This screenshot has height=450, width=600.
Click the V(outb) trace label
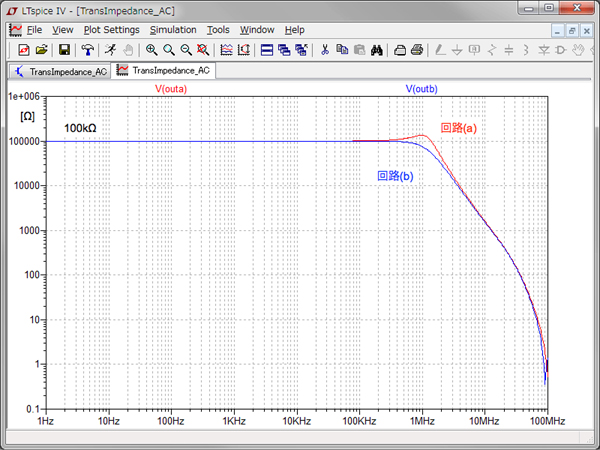pos(421,89)
